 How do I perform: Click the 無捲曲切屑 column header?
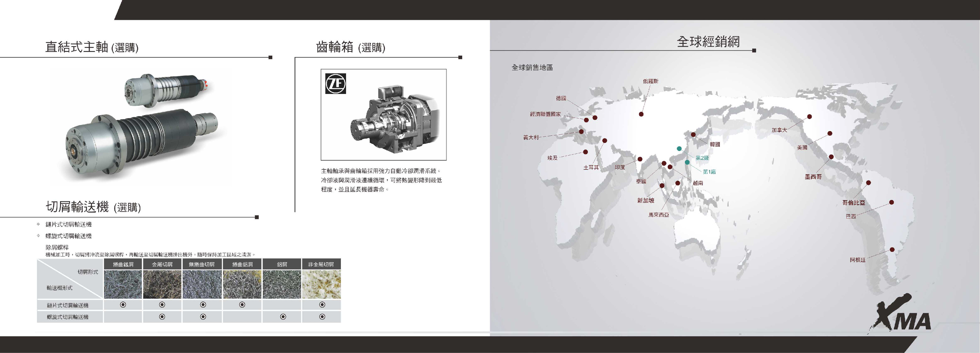tap(202, 264)
